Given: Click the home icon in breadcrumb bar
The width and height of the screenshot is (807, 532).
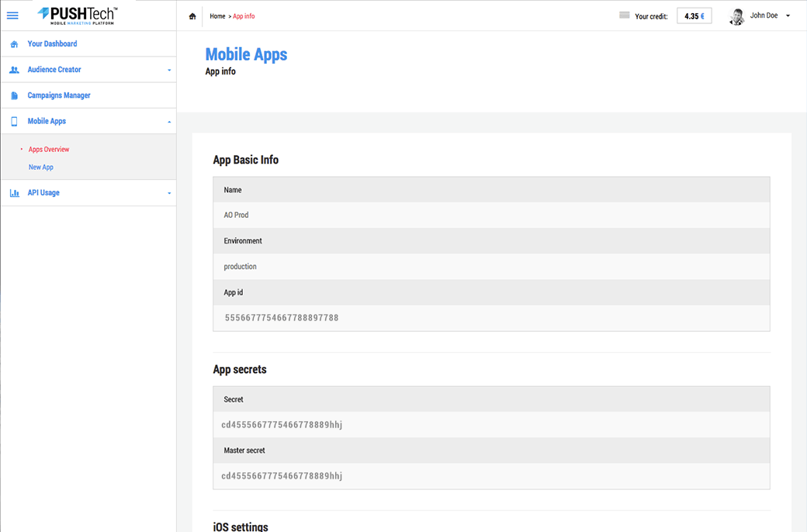Looking at the screenshot, I should [192, 16].
